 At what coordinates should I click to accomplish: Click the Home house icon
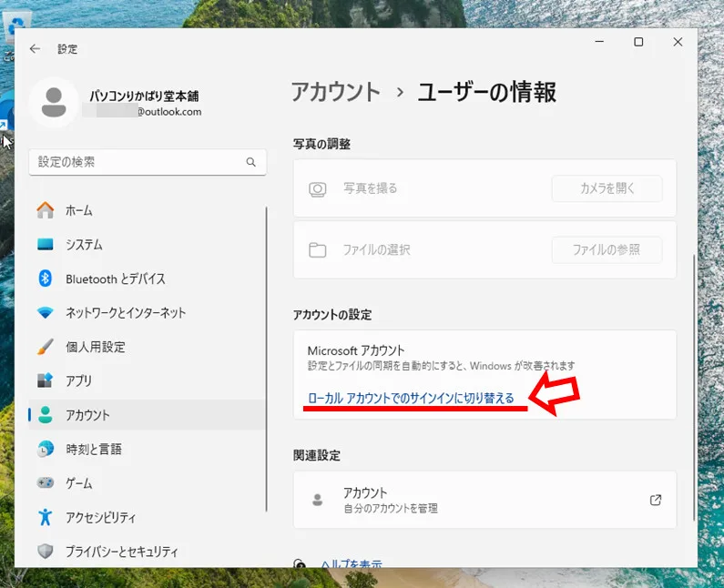46,210
